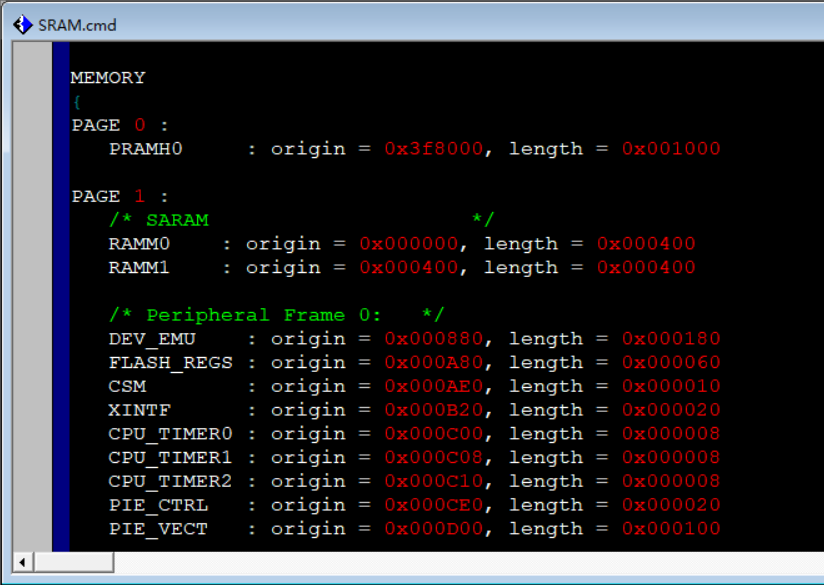Screen dimensions: 824x585
Task: Click origin value 0x000C08
Action: click(x=434, y=458)
